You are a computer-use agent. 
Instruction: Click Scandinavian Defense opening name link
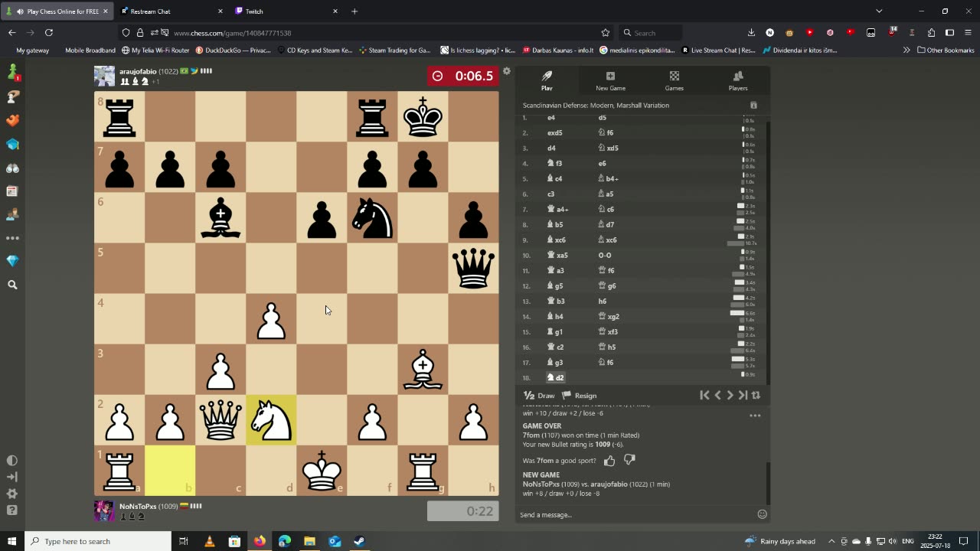596,106
